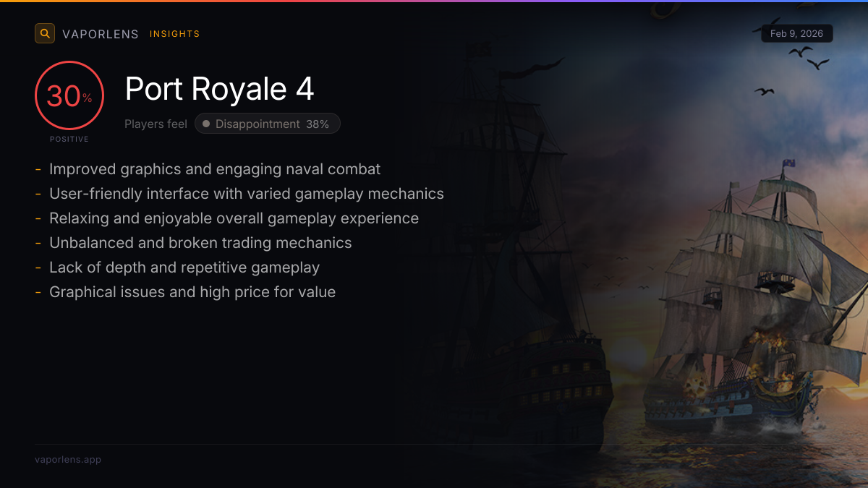Click the Feb 9, 2026 date badge
Image resolution: width=868 pixels, height=488 pixels.
(797, 34)
